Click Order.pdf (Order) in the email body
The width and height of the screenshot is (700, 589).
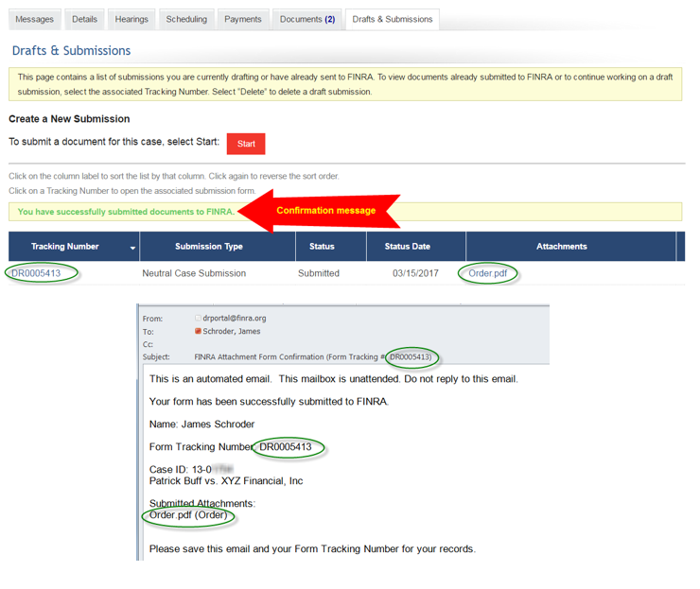187,515
